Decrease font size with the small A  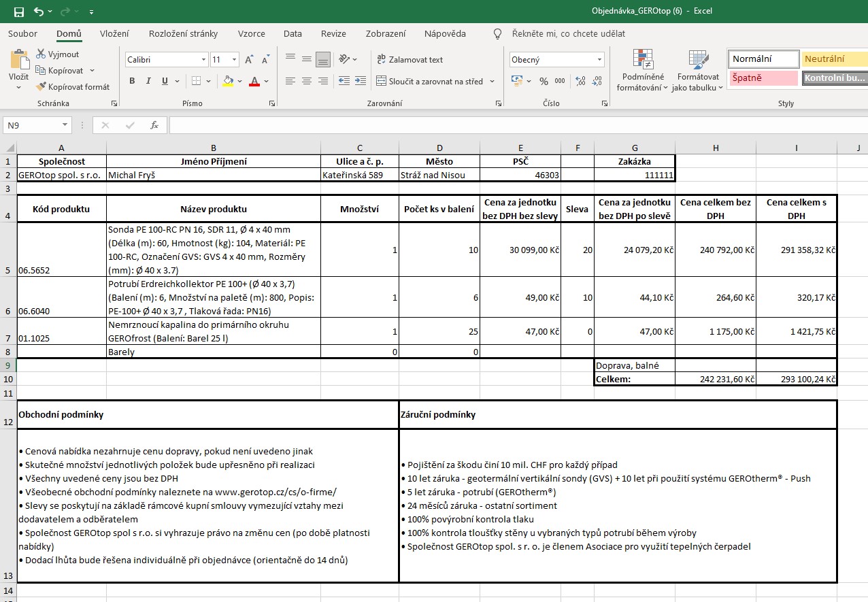[x=265, y=60]
